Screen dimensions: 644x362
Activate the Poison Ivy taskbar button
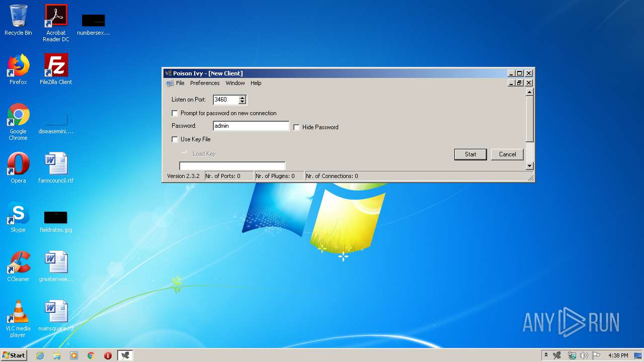[x=125, y=355]
